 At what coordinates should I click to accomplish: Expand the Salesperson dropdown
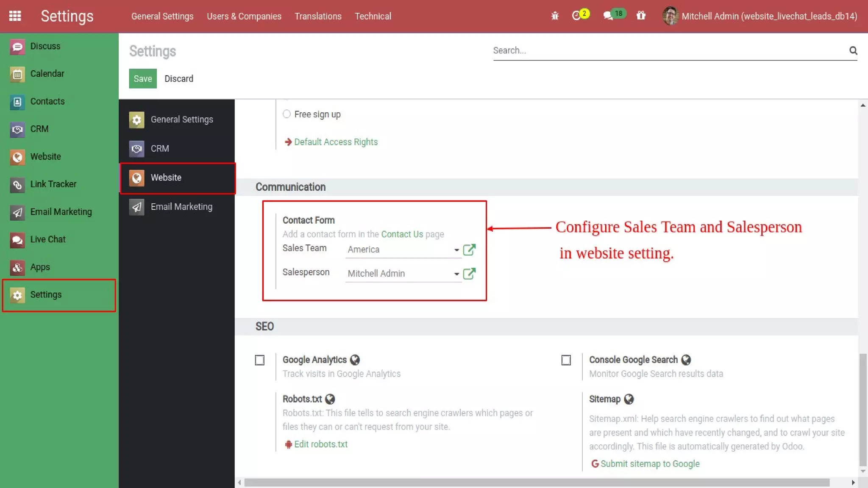[x=456, y=274]
